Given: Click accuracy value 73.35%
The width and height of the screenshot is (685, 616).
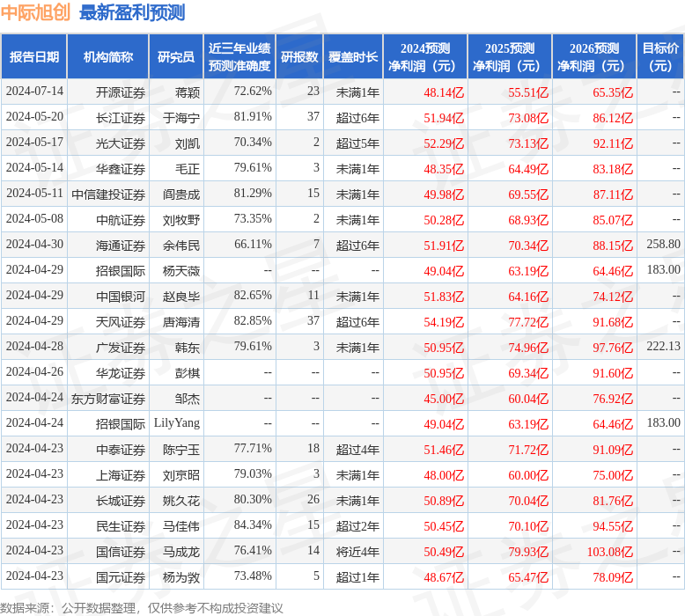Looking at the screenshot, I should click(x=253, y=219).
